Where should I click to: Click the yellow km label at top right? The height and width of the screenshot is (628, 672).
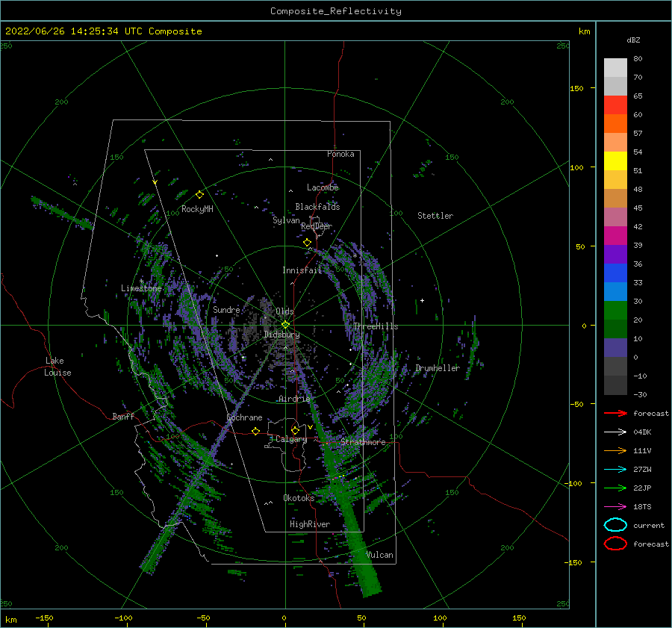pyautogui.click(x=584, y=31)
